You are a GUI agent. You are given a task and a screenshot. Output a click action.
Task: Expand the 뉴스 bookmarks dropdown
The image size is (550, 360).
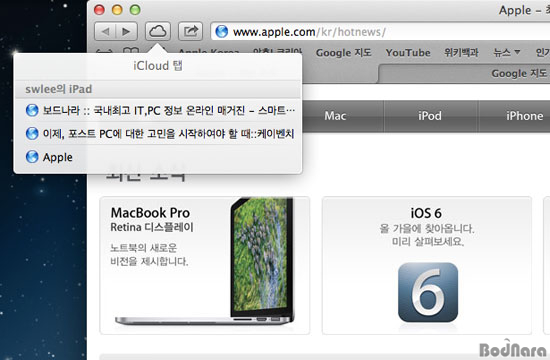(x=507, y=53)
